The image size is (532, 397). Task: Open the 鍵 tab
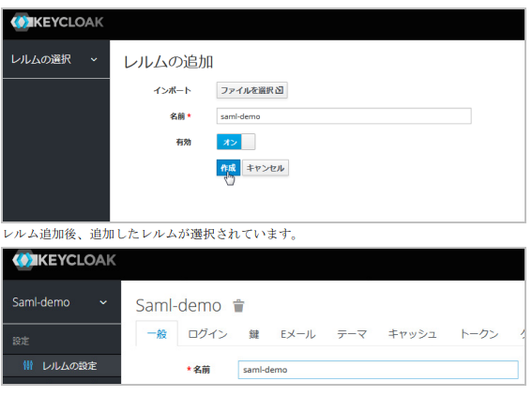[254, 334]
